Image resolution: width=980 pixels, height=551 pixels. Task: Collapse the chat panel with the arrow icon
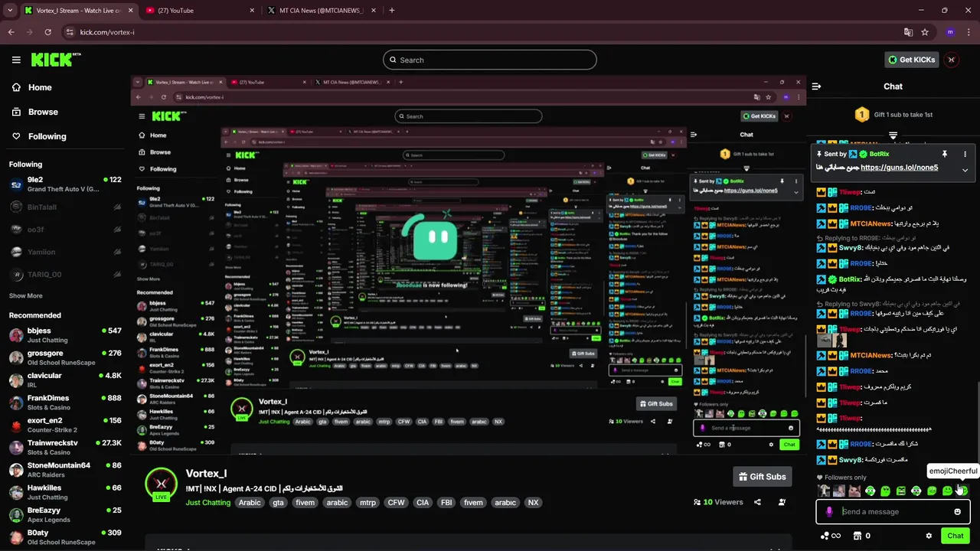[817, 86]
